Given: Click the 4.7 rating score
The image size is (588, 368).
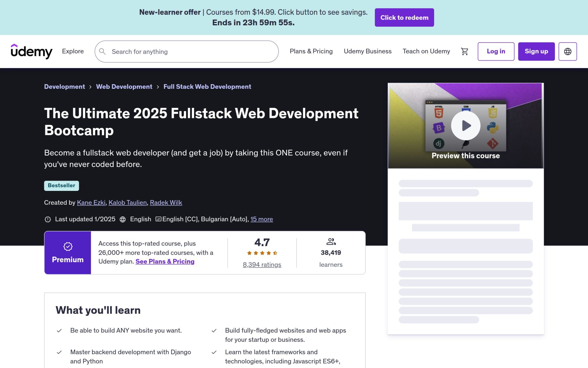Looking at the screenshot, I should [x=262, y=242].
